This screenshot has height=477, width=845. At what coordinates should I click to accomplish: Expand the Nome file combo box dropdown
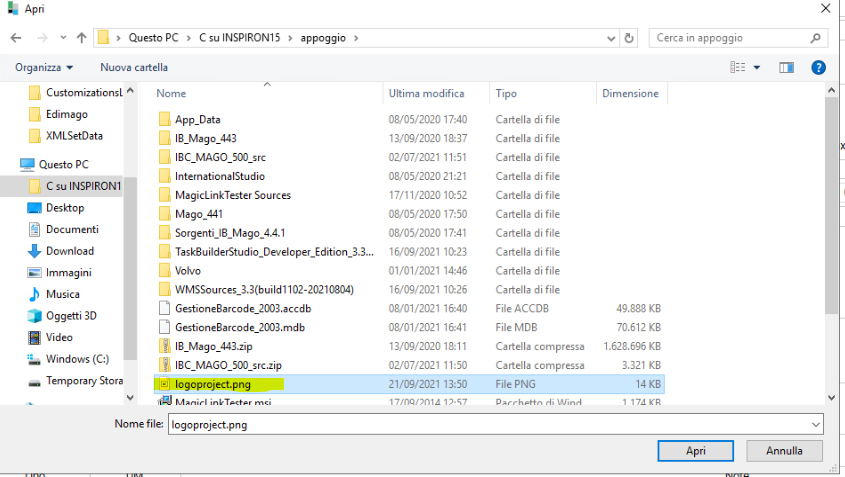815,424
